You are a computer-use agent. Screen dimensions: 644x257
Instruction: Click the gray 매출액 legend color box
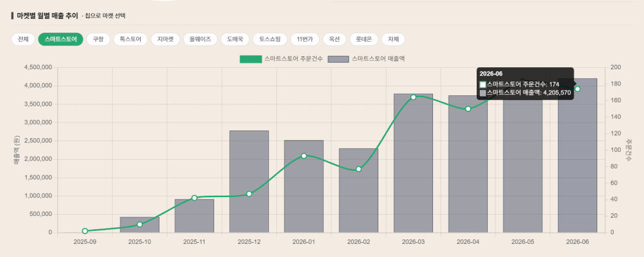[x=339, y=59]
